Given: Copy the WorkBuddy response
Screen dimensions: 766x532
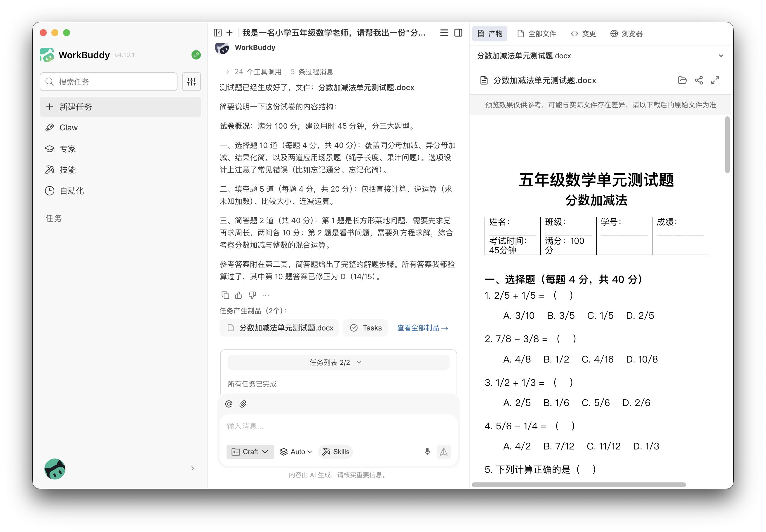Looking at the screenshot, I should point(226,295).
